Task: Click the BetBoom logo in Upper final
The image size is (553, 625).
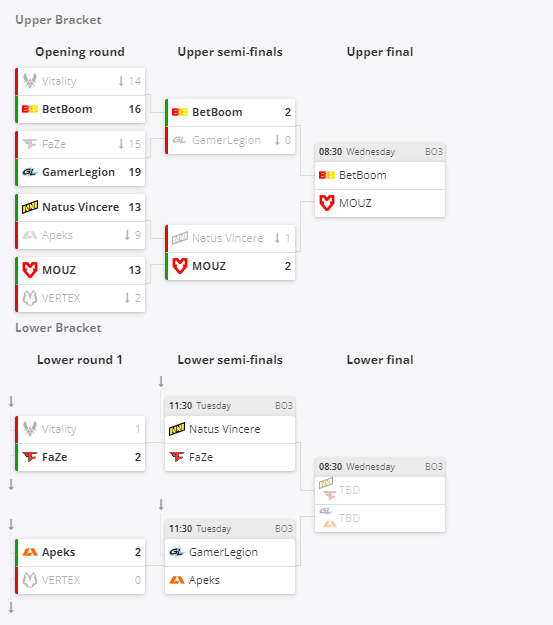Action: [x=327, y=175]
